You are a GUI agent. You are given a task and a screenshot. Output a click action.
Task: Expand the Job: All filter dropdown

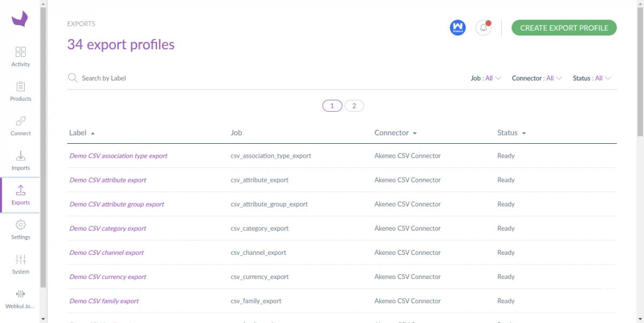click(486, 78)
